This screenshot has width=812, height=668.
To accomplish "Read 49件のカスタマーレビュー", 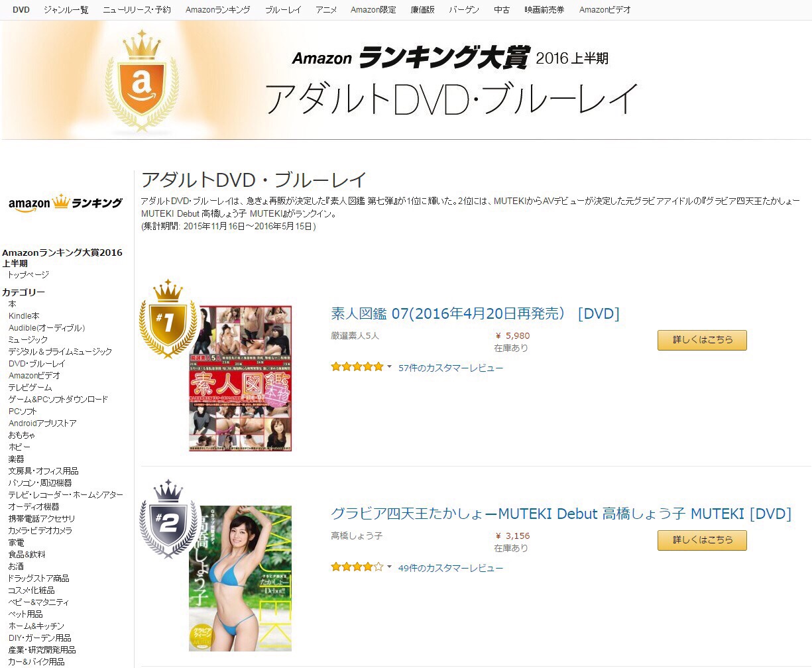I will (x=451, y=568).
